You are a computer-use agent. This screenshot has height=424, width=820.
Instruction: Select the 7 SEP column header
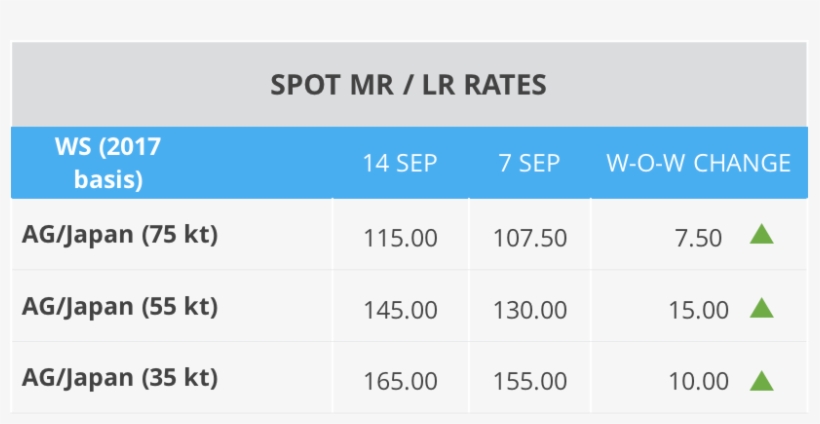point(529,163)
